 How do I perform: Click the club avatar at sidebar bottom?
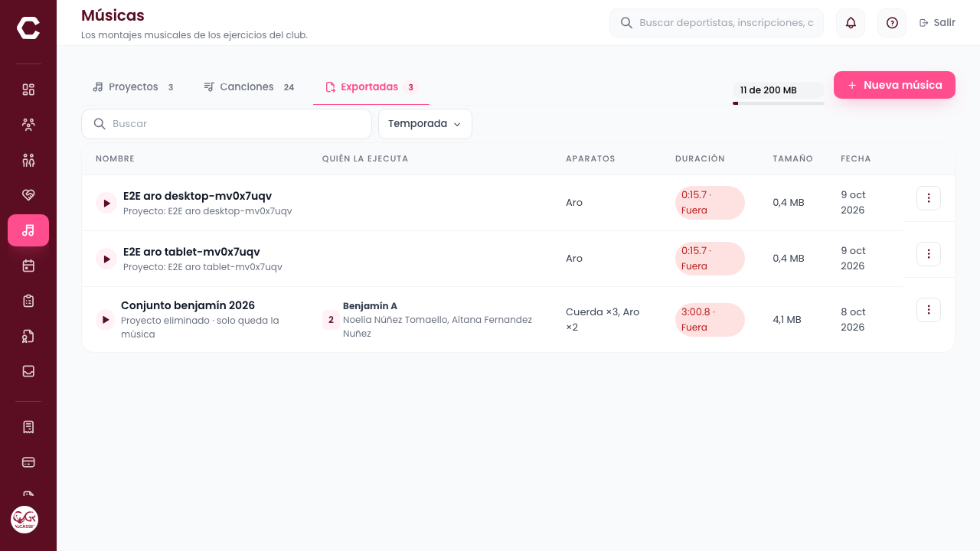pos(24,520)
